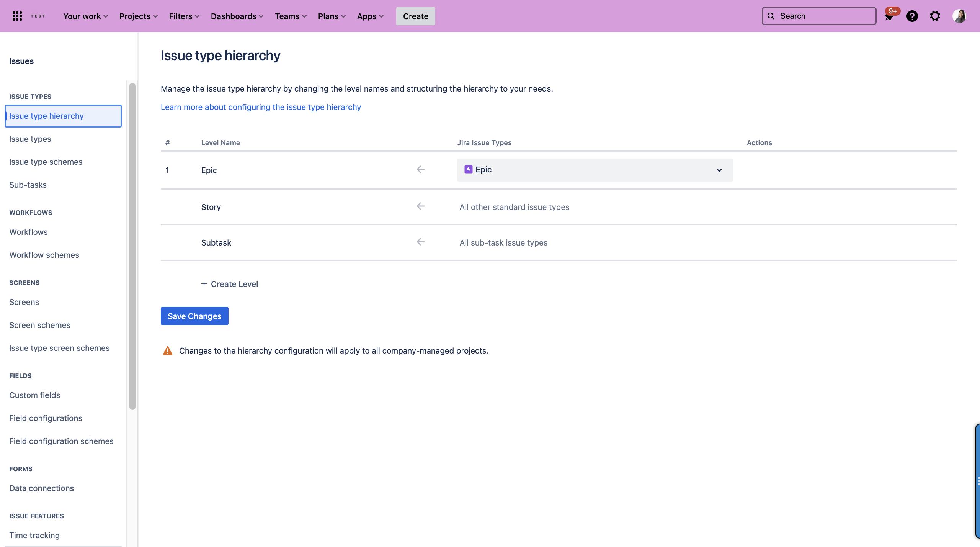
Task: Open the Help menu icon
Action: [912, 16]
